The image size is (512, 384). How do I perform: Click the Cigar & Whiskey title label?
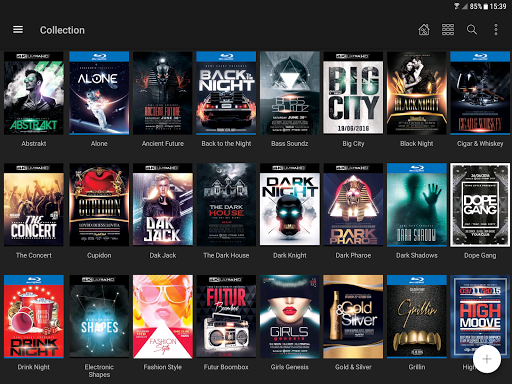480,144
